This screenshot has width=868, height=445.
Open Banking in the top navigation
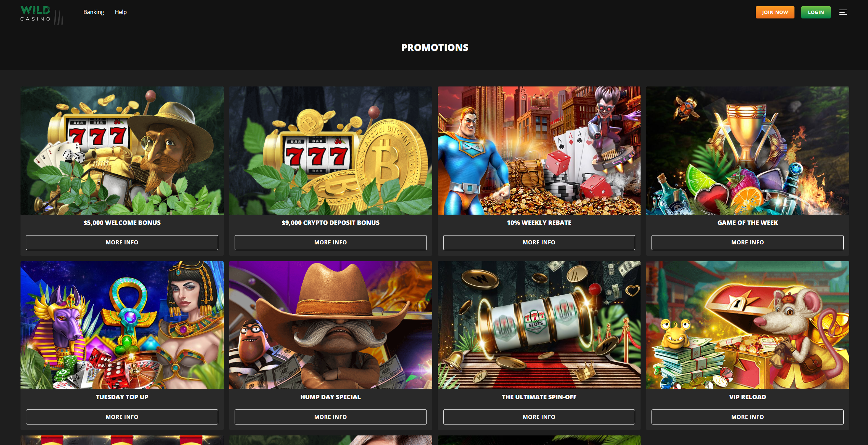[94, 12]
